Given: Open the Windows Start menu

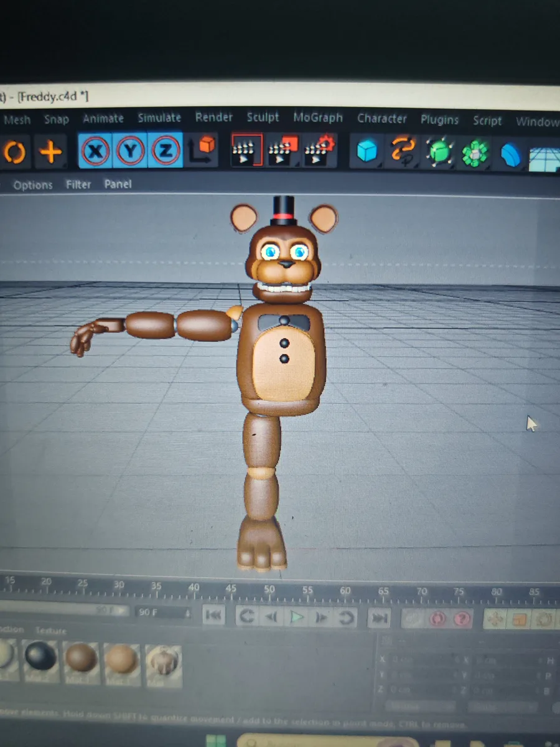Looking at the screenshot, I should pos(217,741).
